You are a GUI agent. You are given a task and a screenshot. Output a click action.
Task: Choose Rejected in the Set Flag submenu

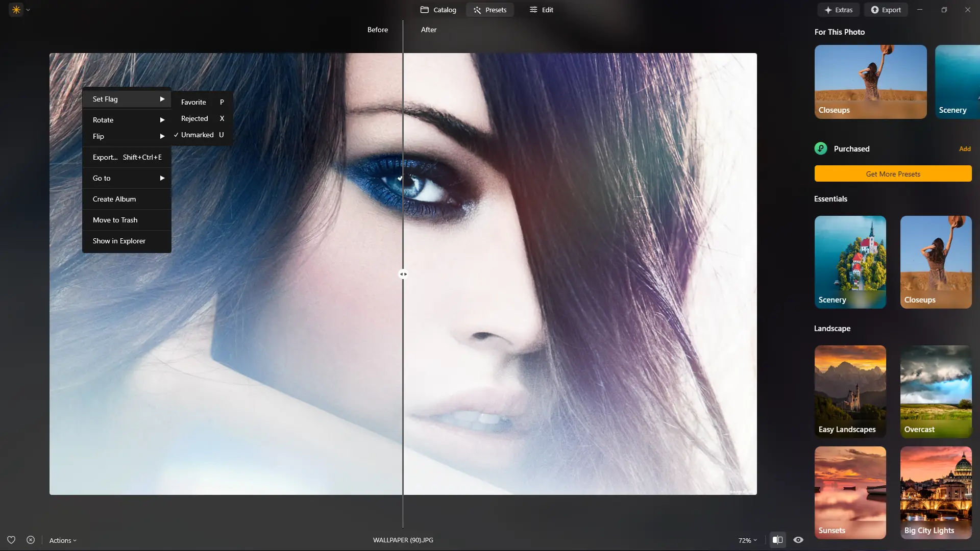coord(194,118)
